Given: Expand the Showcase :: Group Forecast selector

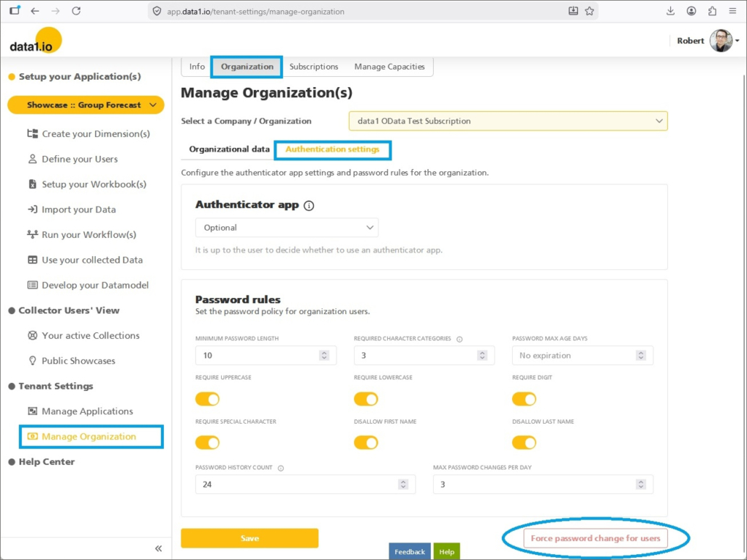Looking at the screenshot, I should [x=86, y=105].
